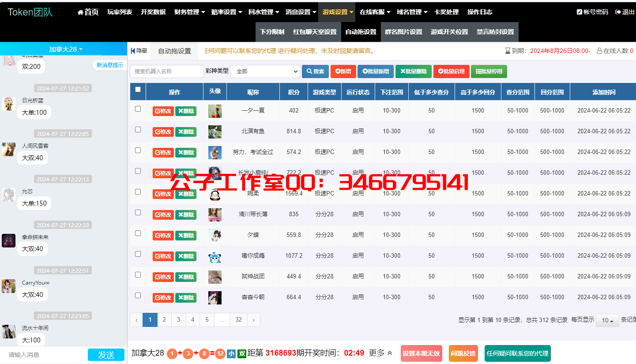Click the 发送 send message button

[x=106, y=355]
